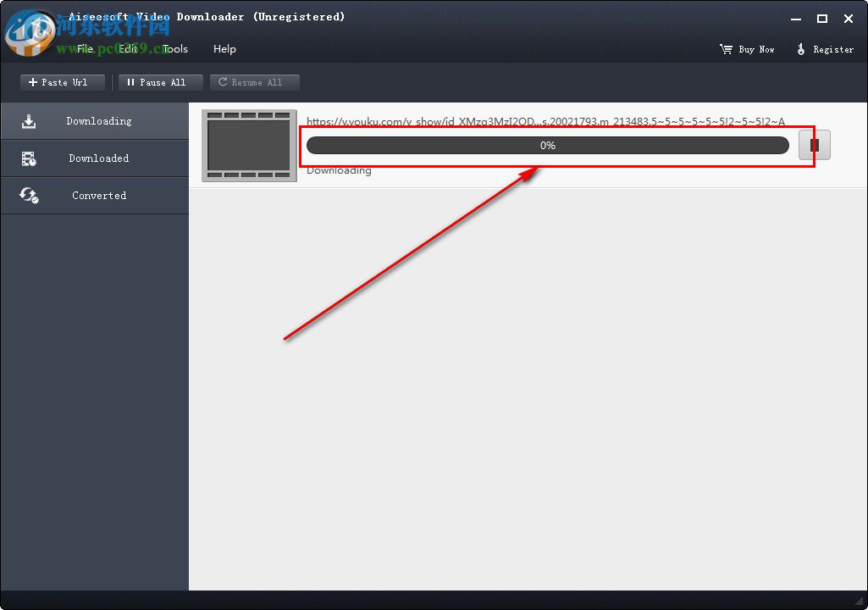
Task: Click the Converted refresh icon
Action: coord(29,195)
